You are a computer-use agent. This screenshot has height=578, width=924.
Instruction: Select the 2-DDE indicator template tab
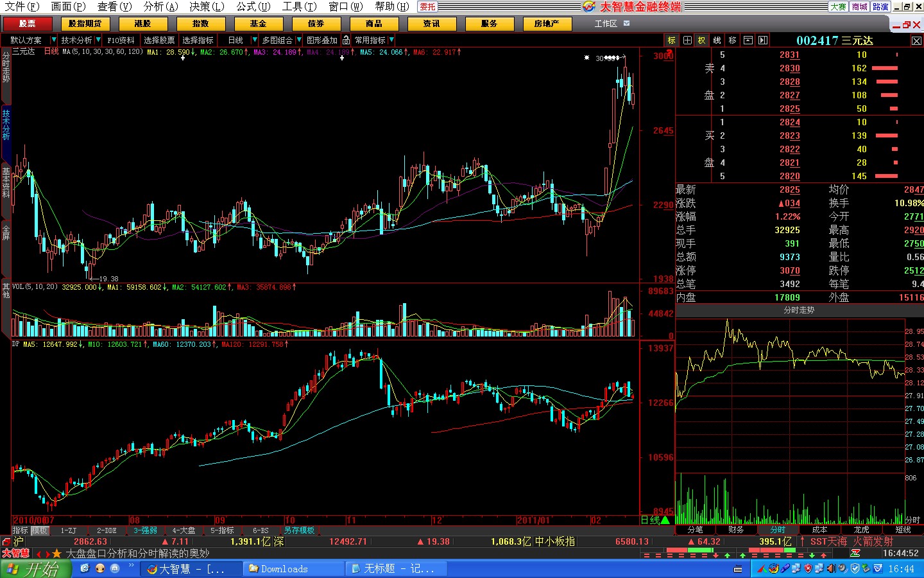tap(107, 530)
